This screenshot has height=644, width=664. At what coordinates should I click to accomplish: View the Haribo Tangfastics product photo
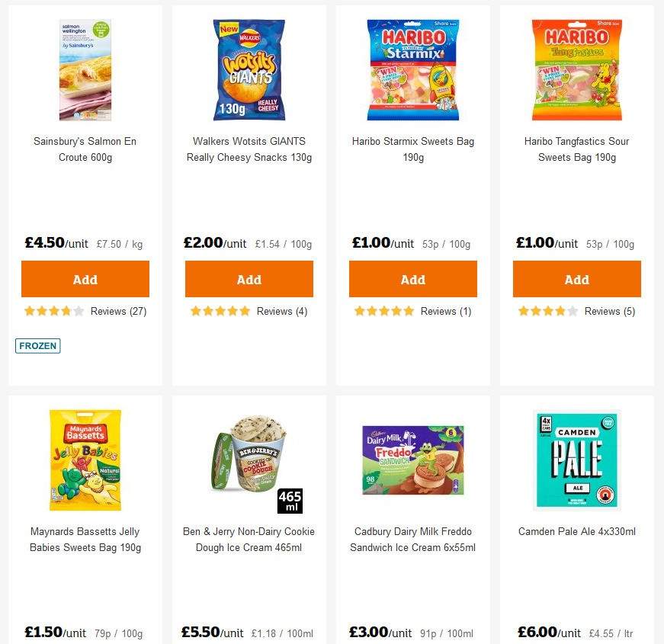(576, 69)
